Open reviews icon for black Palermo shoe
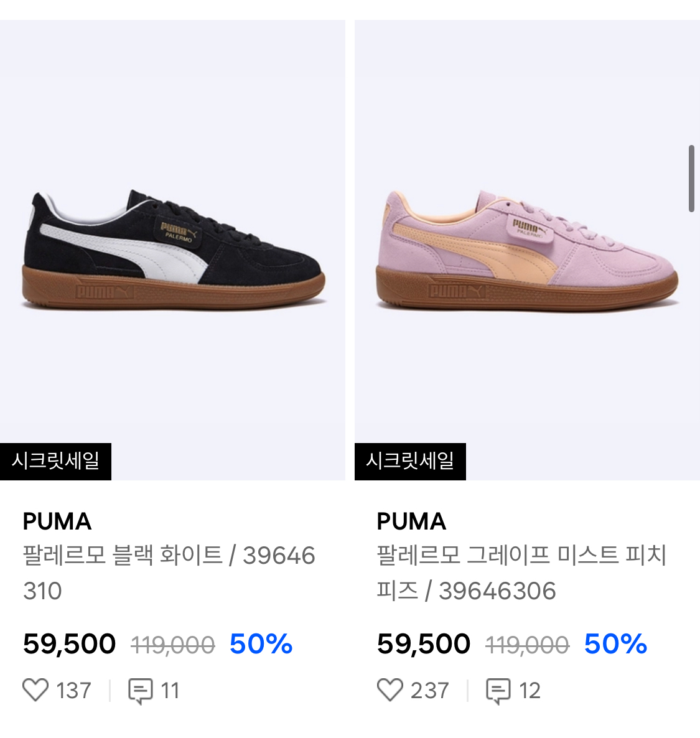This screenshot has width=700, height=738. click(x=140, y=691)
